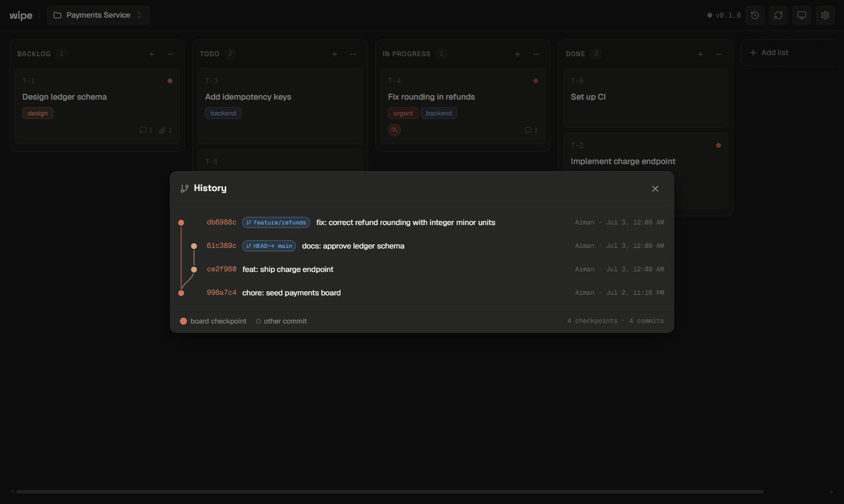Click the BACKLOG list header
This screenshot has width=844, height=504.
point(34,54)
